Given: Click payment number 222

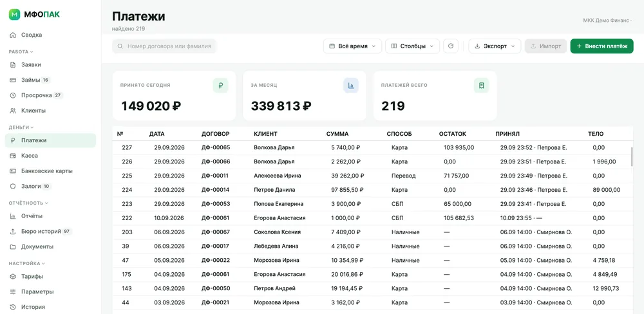Looking at the screenshot, I should pos(127,218).
